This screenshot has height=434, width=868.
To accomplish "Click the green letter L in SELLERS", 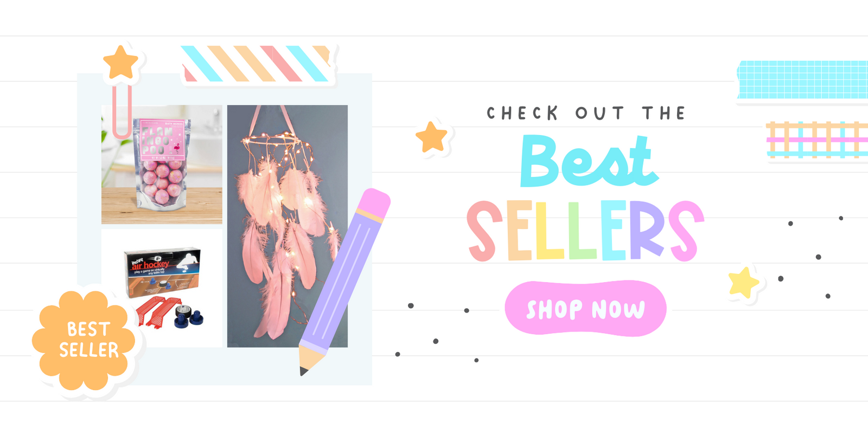I will click(582, 231).
